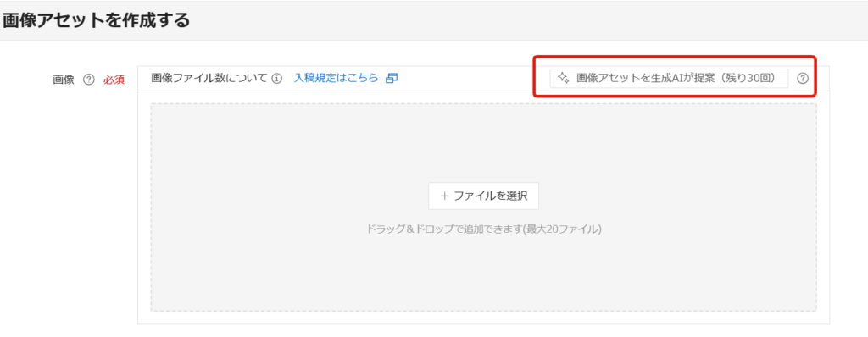Viewport: 868px width, 337px height.
Task: Open the 入稿規定はこちら link
Action: (x=336, y=78)
